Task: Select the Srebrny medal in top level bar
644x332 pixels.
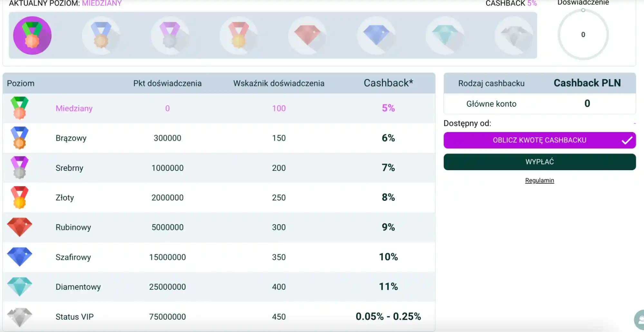Action: [170, 35]
